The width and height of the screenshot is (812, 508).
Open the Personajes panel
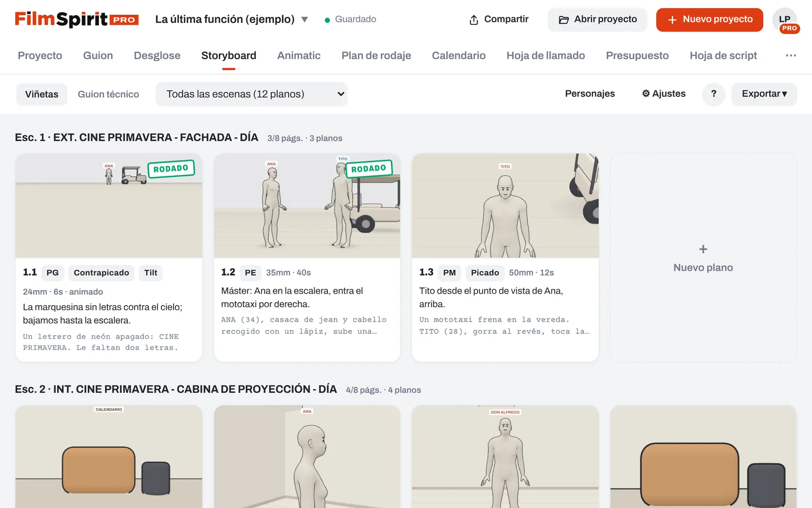click(x=590, y=93)
